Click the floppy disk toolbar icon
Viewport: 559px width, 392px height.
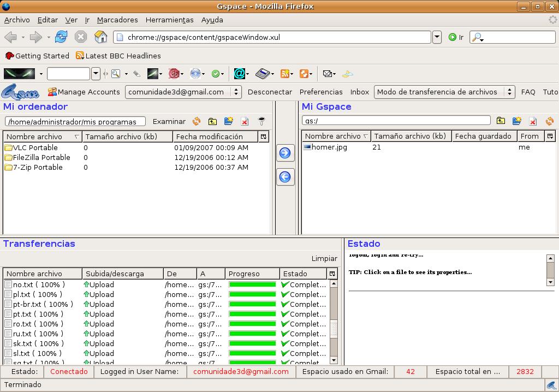pos(263,74)
